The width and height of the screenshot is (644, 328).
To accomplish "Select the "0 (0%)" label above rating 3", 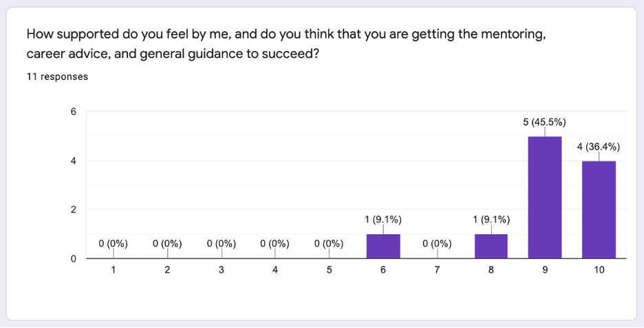I will 221,243.
